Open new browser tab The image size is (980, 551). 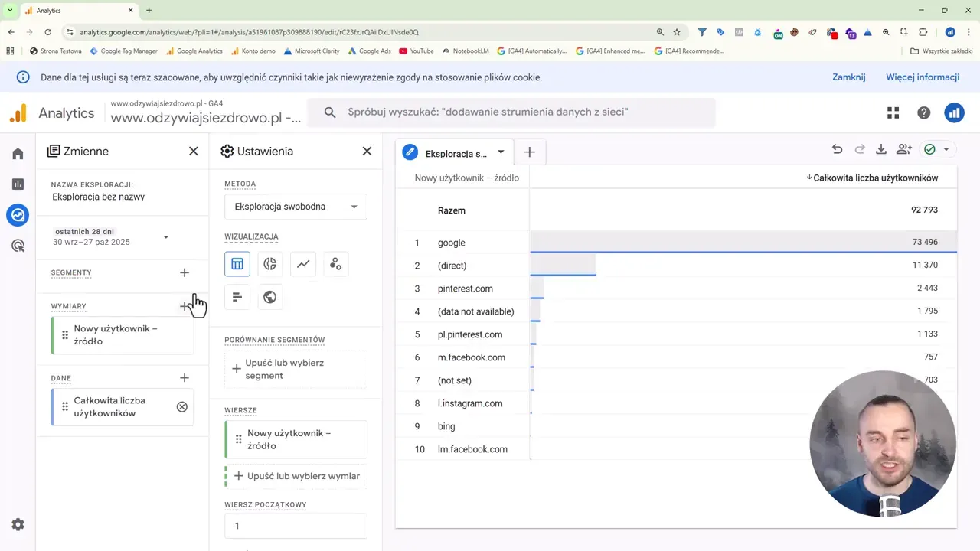point(149,11)
